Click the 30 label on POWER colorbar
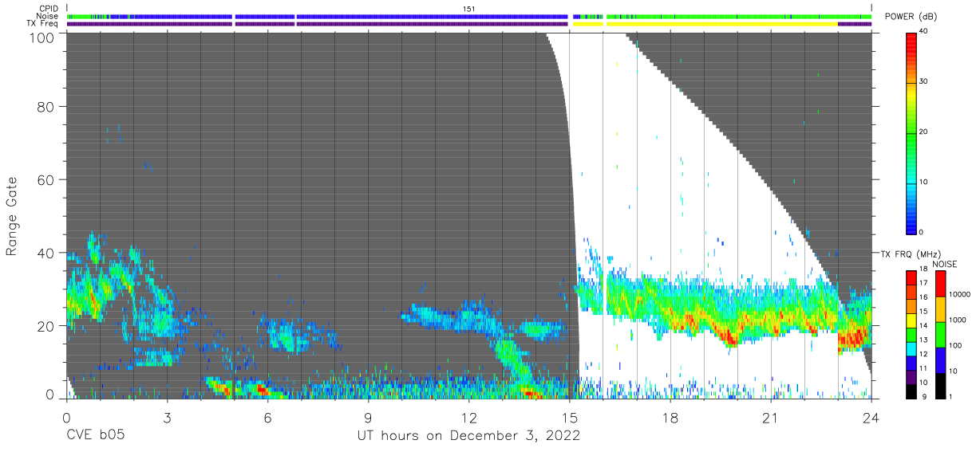Image resolution: width=980 pixels, height=452 pixels. point(925,82)
